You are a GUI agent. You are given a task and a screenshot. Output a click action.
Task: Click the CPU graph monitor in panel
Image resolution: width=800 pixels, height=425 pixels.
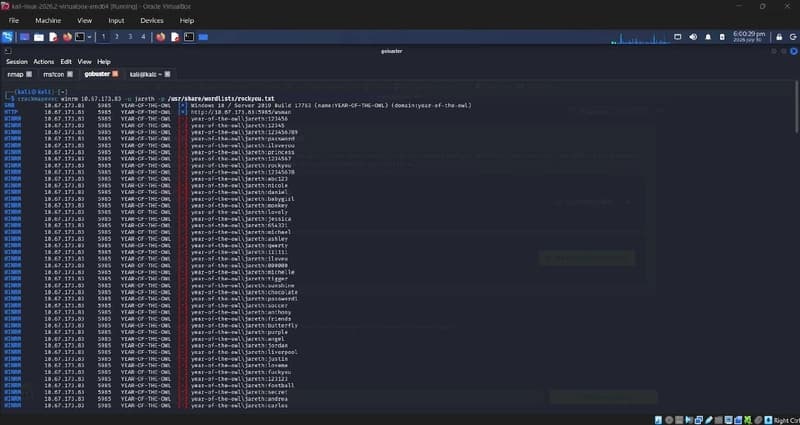tap(641, 38)
